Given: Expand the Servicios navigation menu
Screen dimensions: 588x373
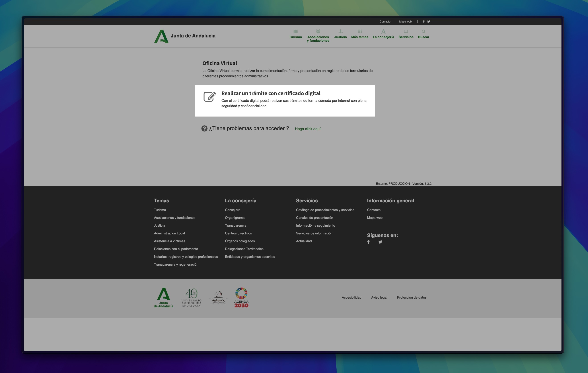Looking at the screenshot, I should (x=406, y=34).
